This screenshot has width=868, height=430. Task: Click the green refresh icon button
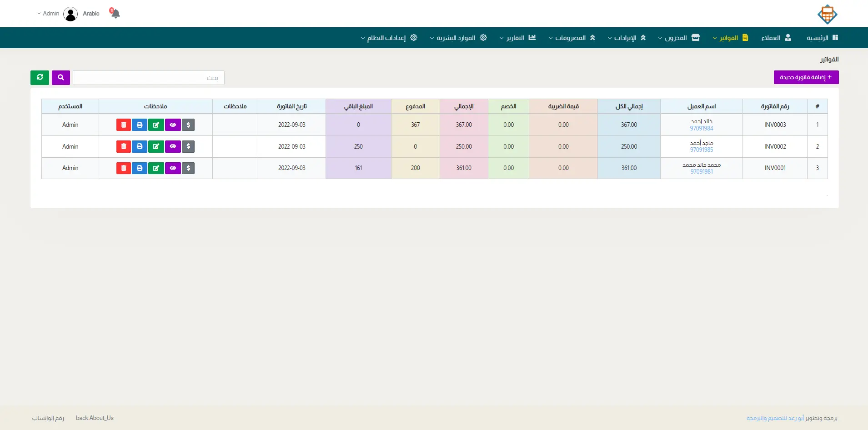[40, 78]
